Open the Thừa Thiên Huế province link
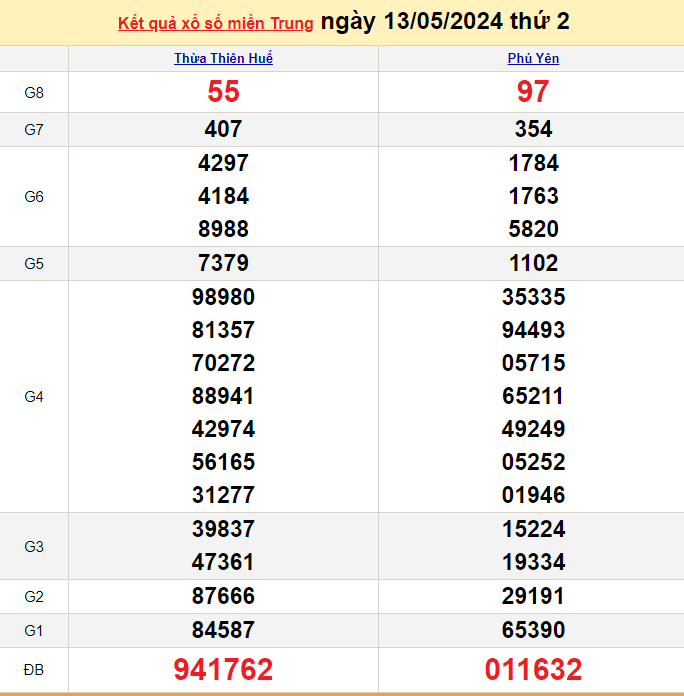 pyautogui.click(x=223, y=58)
